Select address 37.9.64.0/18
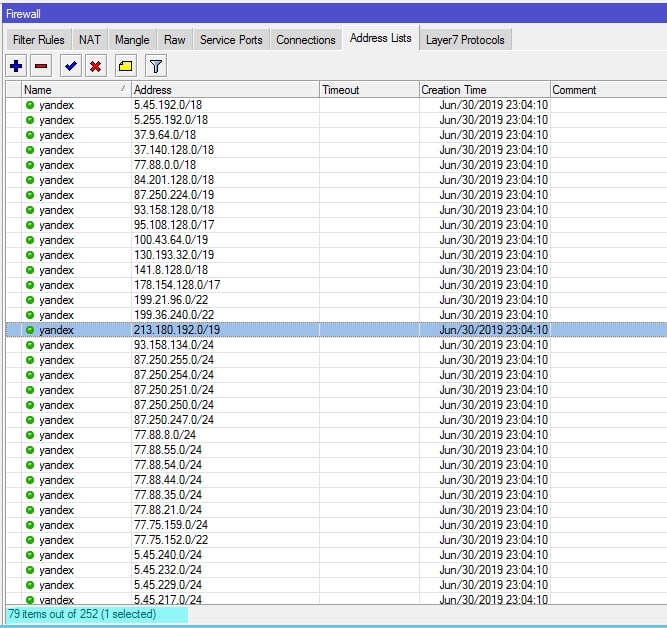667x628 pixels. [165, 135]
